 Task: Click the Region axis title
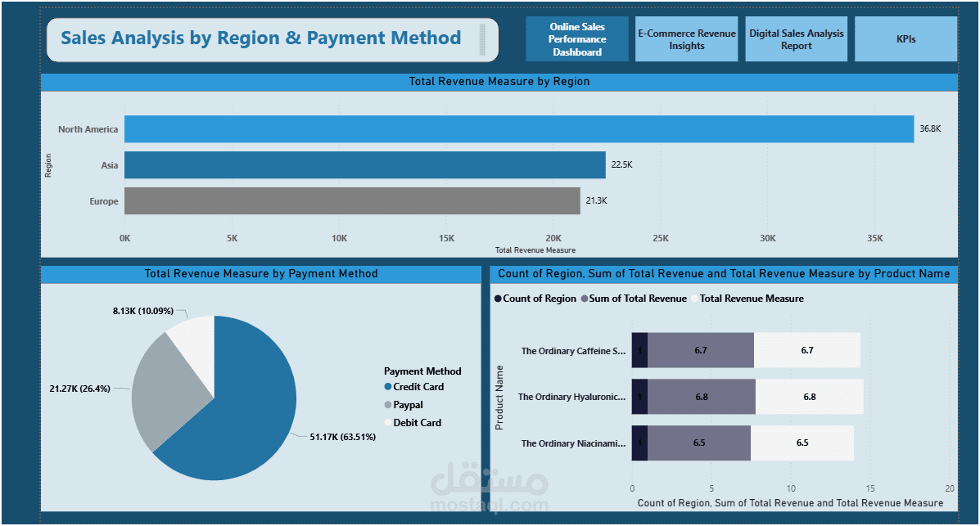pos(48,165)
